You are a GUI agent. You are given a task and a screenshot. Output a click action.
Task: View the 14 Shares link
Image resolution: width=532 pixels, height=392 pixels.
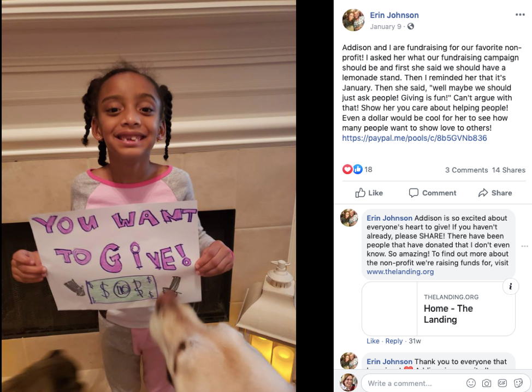click(509, 170)
